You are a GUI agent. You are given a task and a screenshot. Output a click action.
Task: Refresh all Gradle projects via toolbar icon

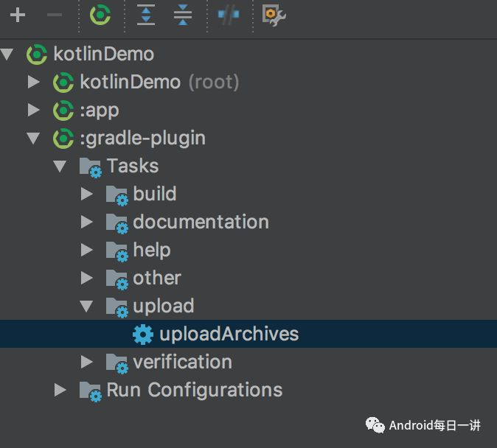(100, 15)
